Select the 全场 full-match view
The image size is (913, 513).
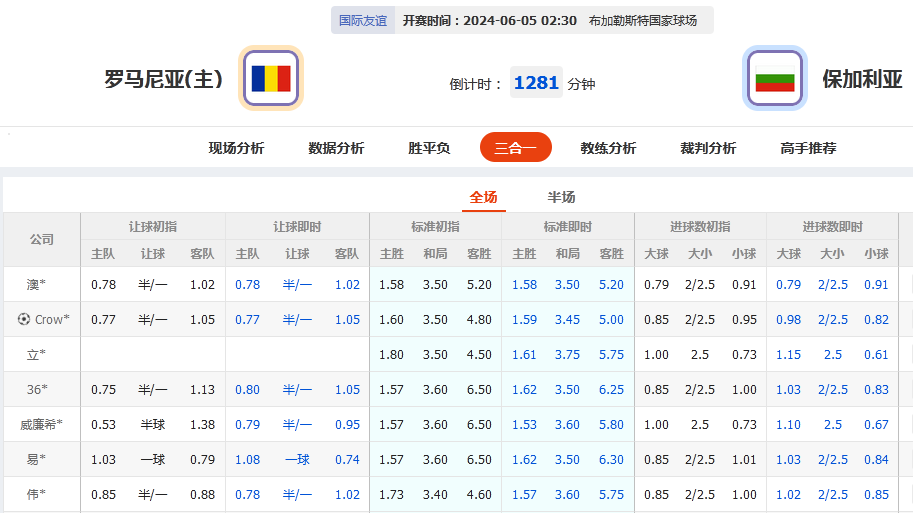click(483, 197)
